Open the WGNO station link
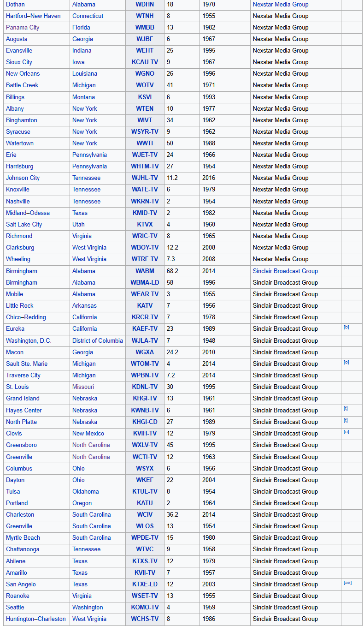 pos(145,73)
